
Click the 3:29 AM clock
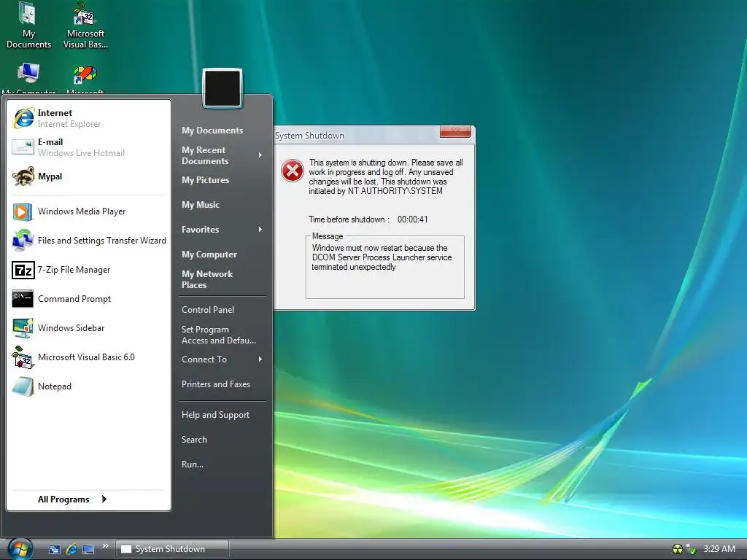[x=719, y=549]
